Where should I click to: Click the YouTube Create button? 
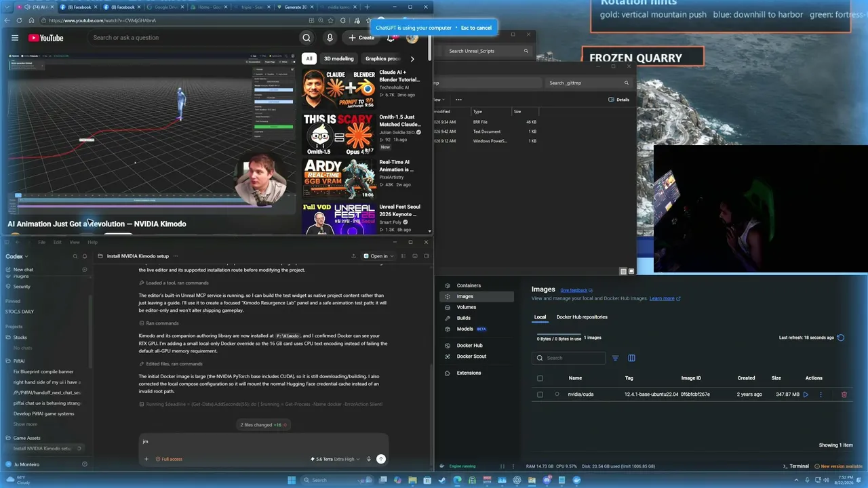point(361,38)
